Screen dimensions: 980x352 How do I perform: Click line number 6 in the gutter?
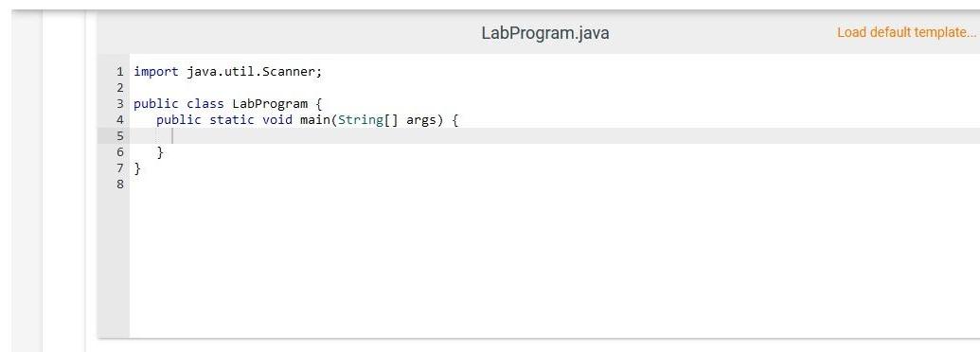pos(120,152)
